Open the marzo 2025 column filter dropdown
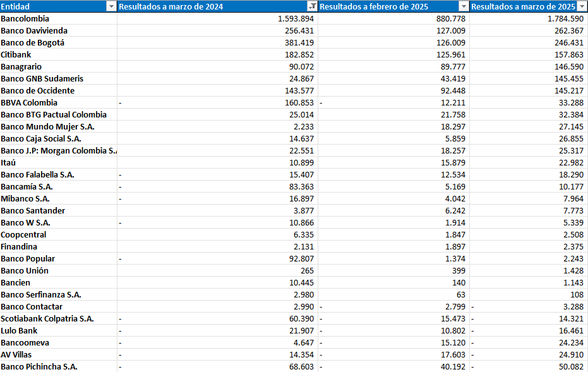Viewport: 588px width, 372px height. (582, 6)
